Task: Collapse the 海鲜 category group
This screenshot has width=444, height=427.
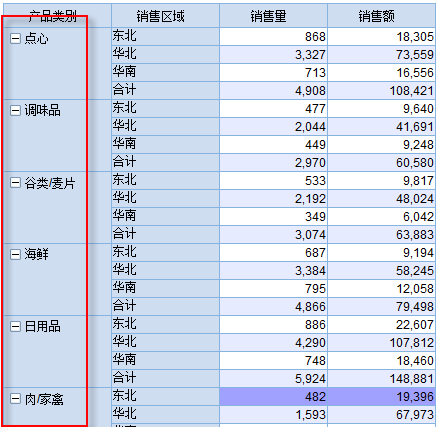Action: point(15,255)
